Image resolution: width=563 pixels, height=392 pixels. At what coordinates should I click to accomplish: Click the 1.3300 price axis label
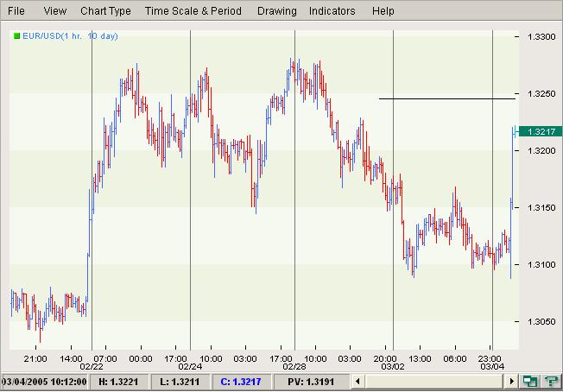pos(541,36)
